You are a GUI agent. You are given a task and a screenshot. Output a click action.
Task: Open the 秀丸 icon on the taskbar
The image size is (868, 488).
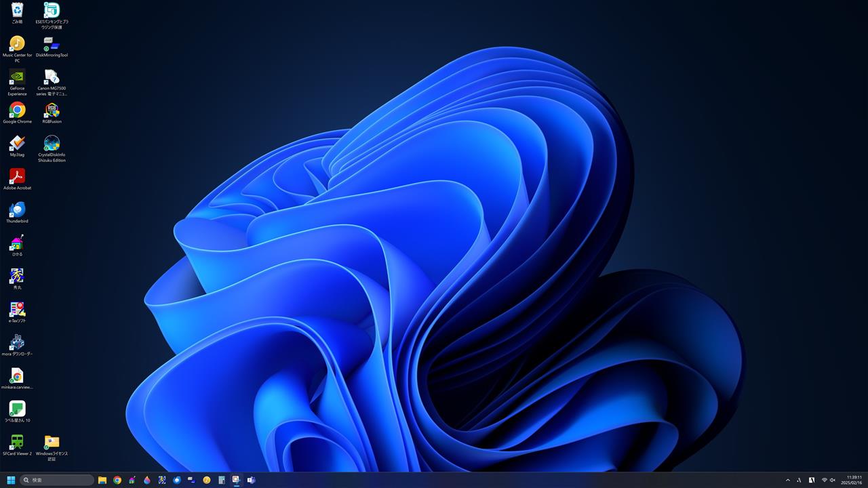[162, 480]
